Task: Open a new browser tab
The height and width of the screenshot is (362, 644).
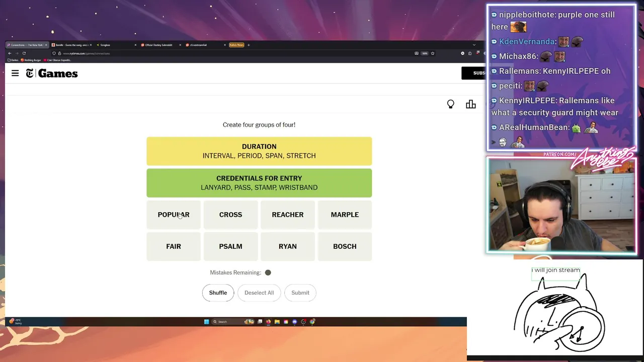Action: pyautogui.click(x=249, y=45)
